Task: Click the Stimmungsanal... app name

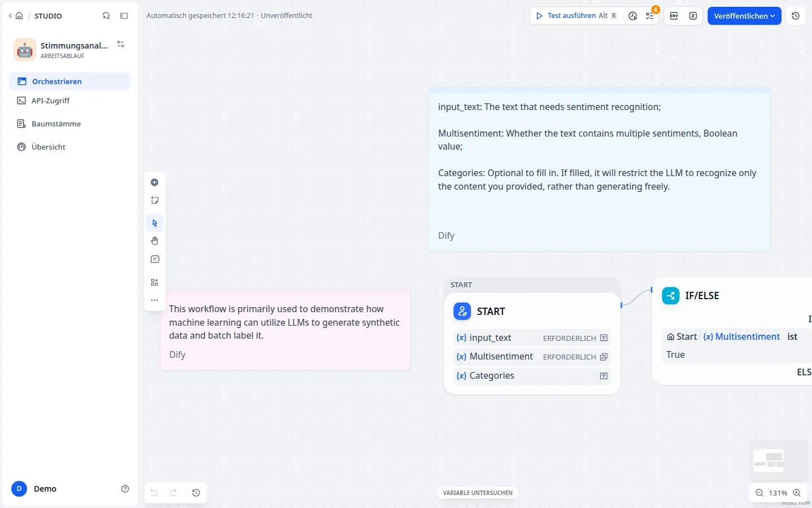Action: pyautogui.click(x=74, y=45)
